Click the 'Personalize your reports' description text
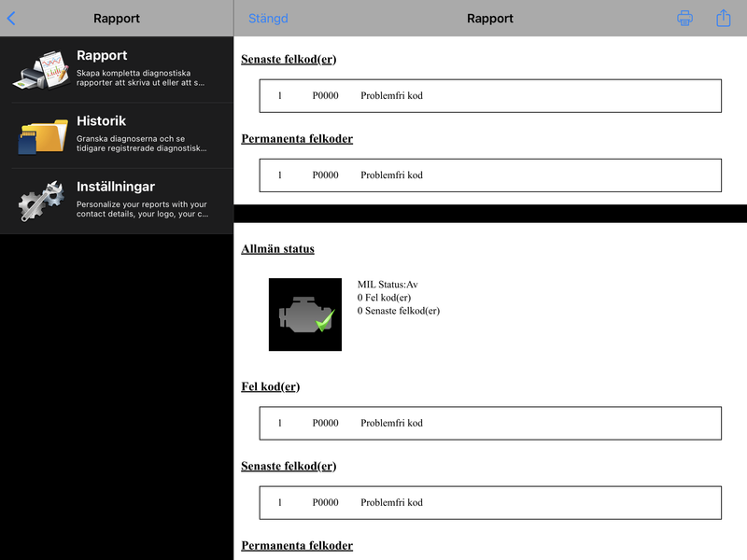 (142, 209)
